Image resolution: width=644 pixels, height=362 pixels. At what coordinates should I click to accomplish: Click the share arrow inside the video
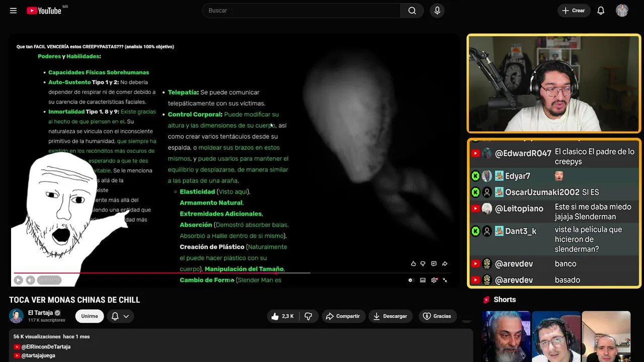click(x=445, y=263)
